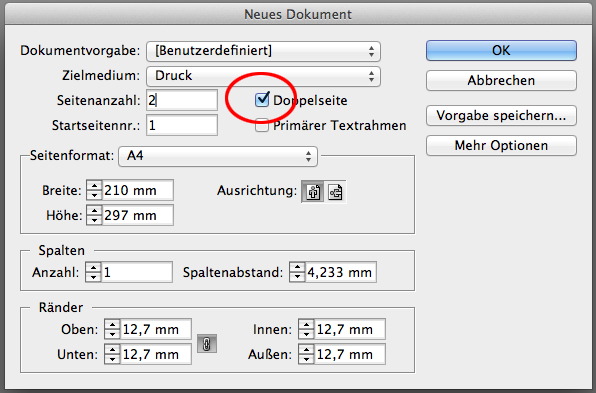This screenshot has width=596, height=393.
Task: Click the Spalten Anzahl field
Action: [137, 272]
